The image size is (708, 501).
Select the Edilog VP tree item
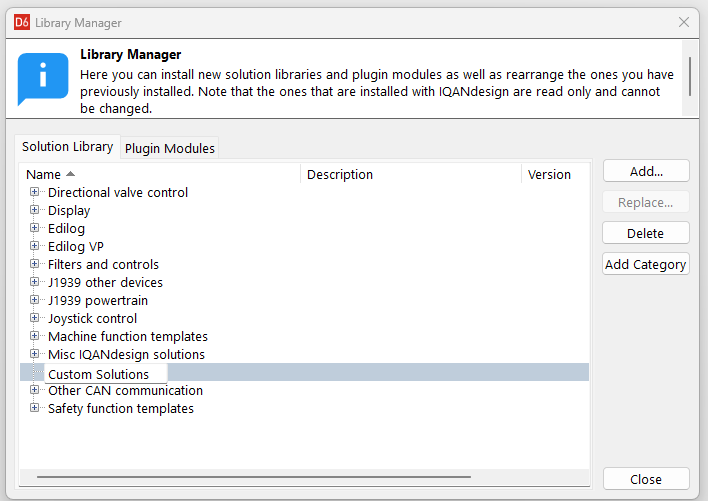click(x=76, y=246)
